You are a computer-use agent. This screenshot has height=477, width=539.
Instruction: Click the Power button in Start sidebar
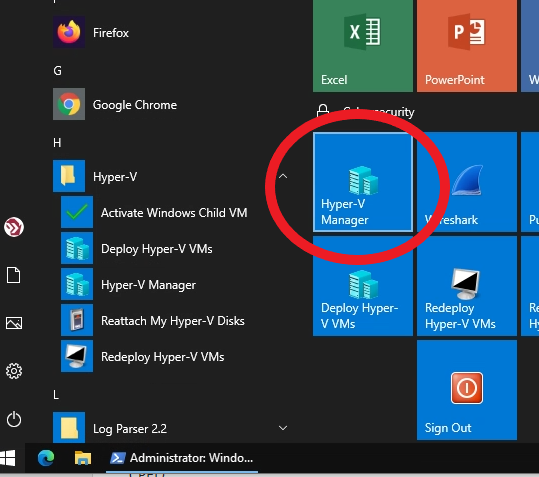coord(14,419)
